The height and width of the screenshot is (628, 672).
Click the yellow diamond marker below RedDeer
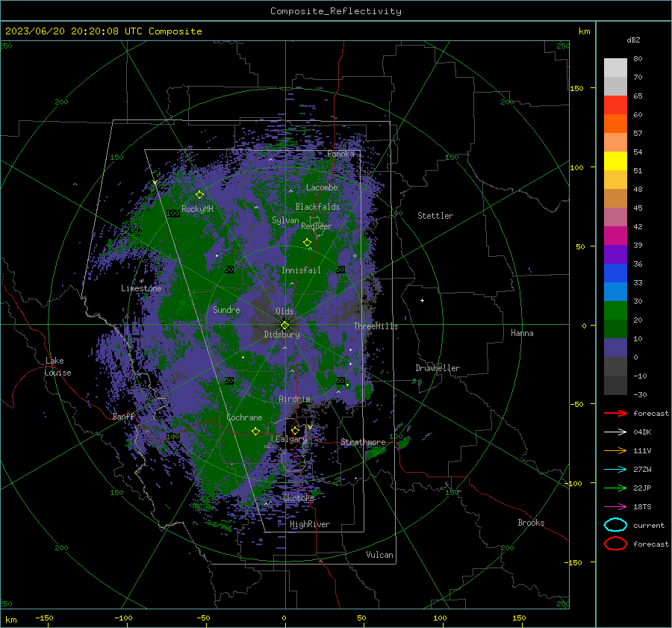(307, 243)
